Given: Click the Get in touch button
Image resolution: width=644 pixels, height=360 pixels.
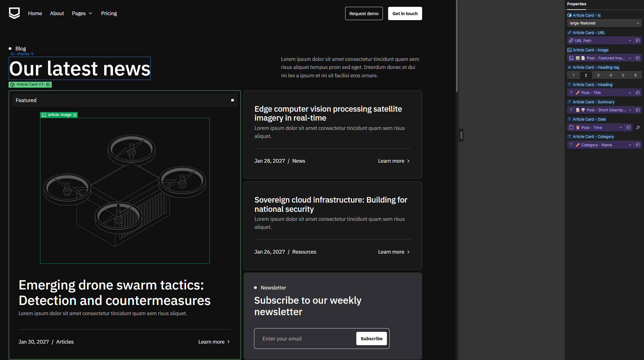Looking at the screenshot, I should [405, 14].
